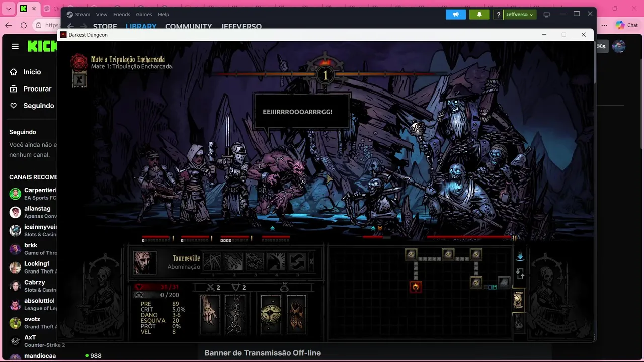Click the red skull quest seal icon
Image resolution: width=644 pixels, height=362 pixels.
79,62
